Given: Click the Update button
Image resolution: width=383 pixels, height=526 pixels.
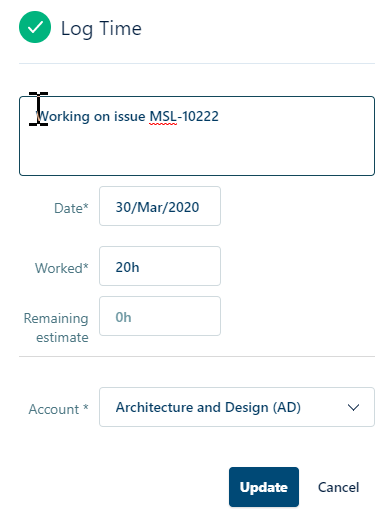Looking at the screenshot, I should coord(264,487).
